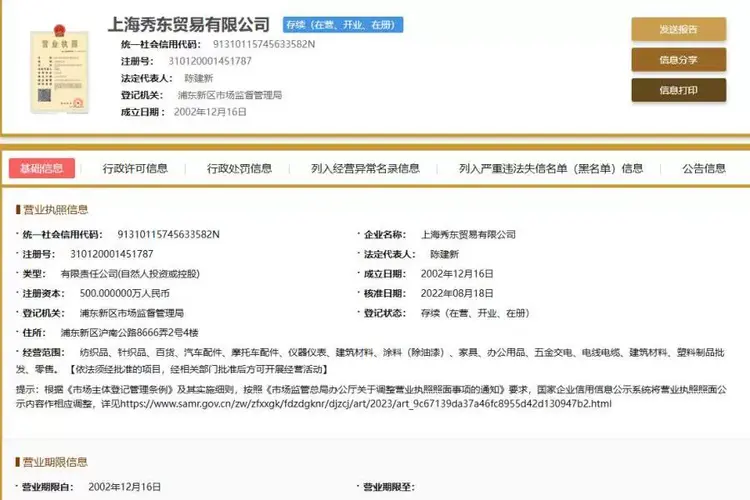
Task: Click the 信息分享 button
Action: point(678,60)
